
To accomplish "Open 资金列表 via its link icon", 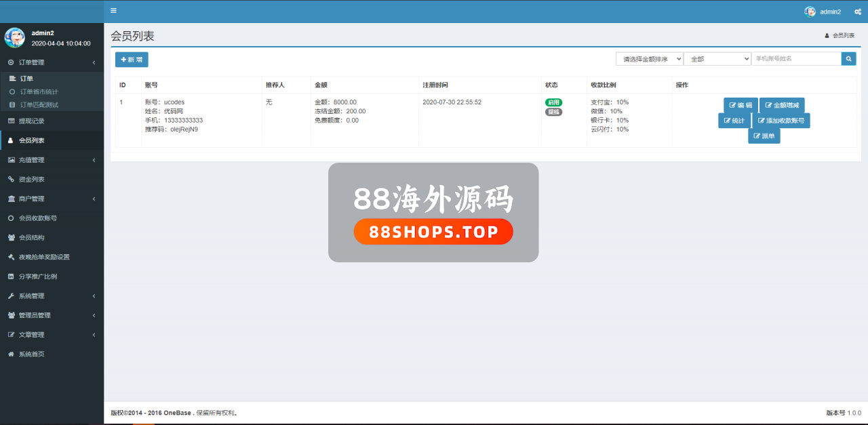I will [x=11, y=180].
